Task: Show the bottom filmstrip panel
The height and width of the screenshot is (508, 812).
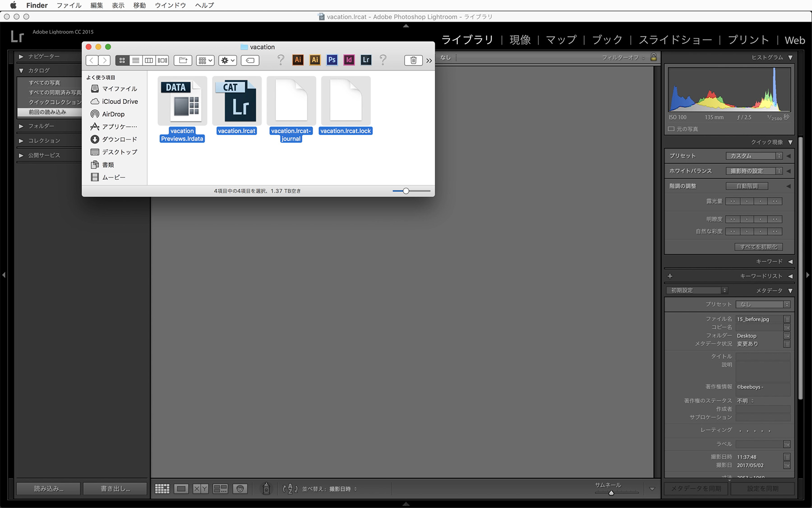Action: [406, 504]
